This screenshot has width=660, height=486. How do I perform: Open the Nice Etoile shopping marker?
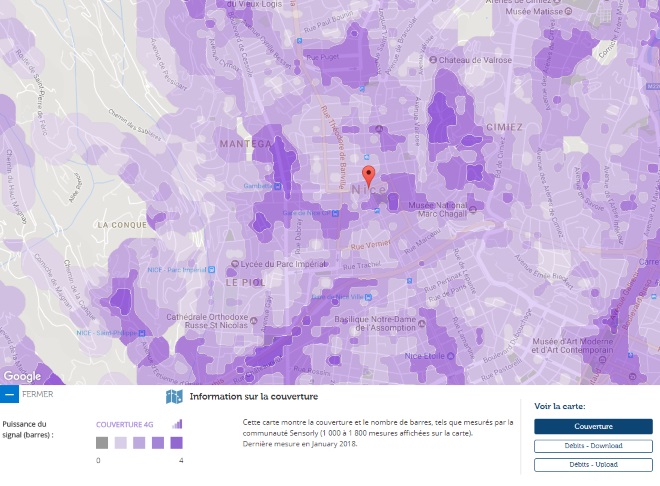pyautogui.click(x=450, y=356)
